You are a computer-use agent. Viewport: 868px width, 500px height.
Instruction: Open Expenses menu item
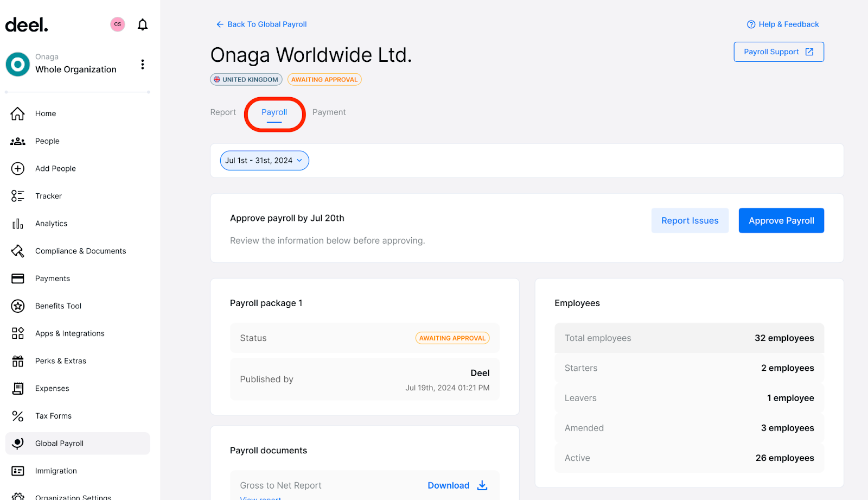point(78,388)
